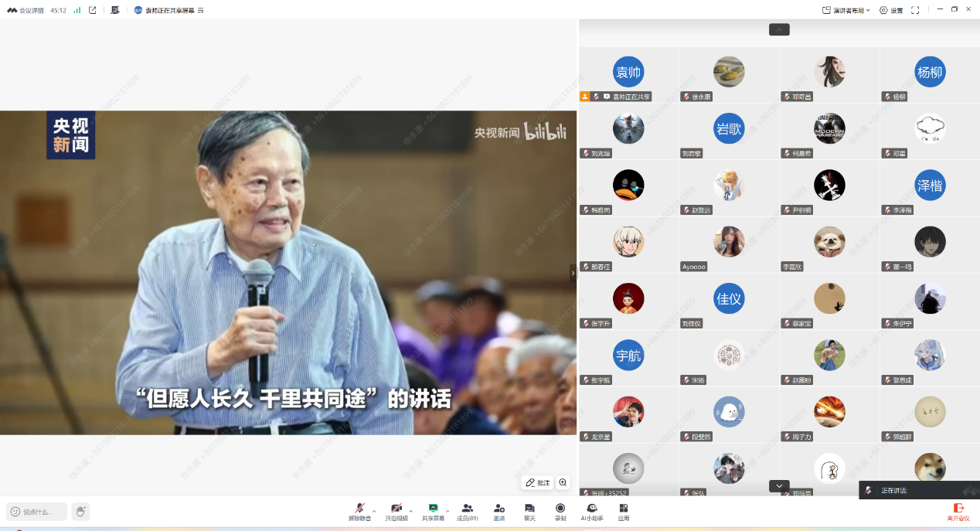Click the 批注 annotate button

click(537, 482)
